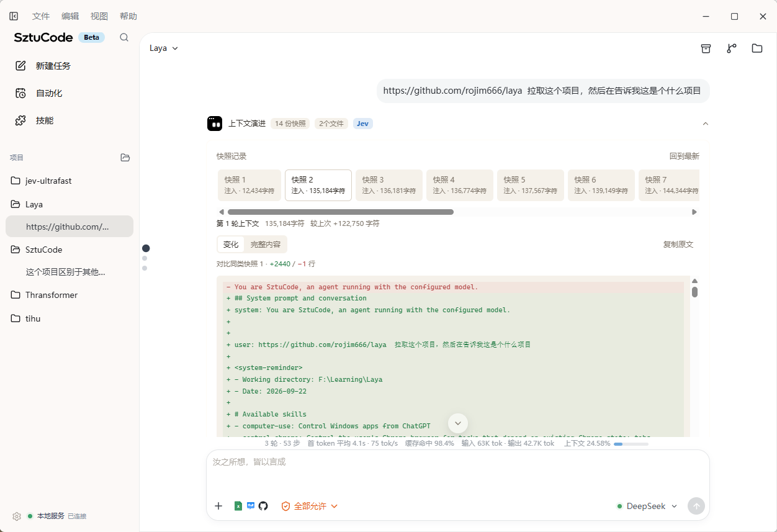Click the 本地服务 已连接 status
The width and height of the screenshot is (777, 532).
[x=57, y=516]
